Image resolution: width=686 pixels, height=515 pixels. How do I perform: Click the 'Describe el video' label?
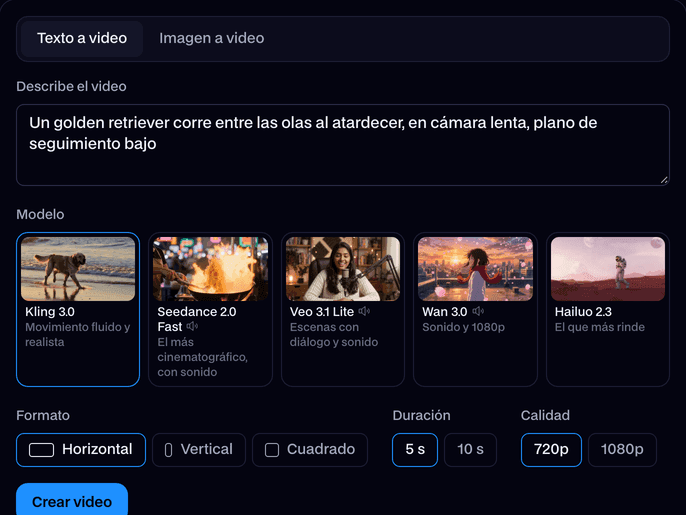pyautogui.click(x=71, y=86)
